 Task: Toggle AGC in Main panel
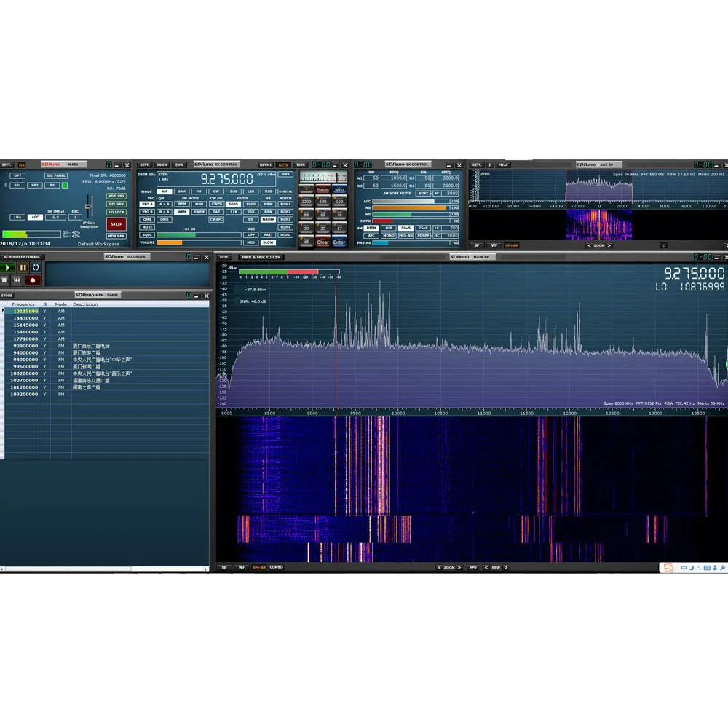tap(35, 217)
